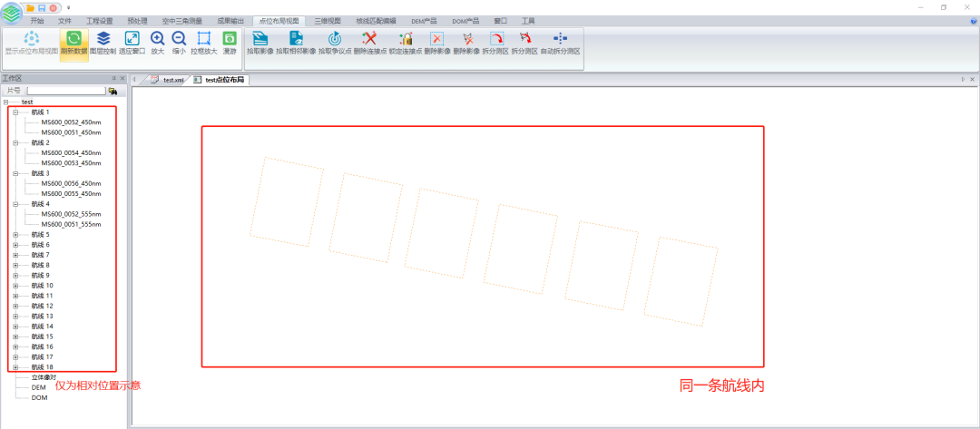The width and height of the screenshot is (980, 429).
Task: Click the 片号 search input field
Action: (x=66, y=91)
